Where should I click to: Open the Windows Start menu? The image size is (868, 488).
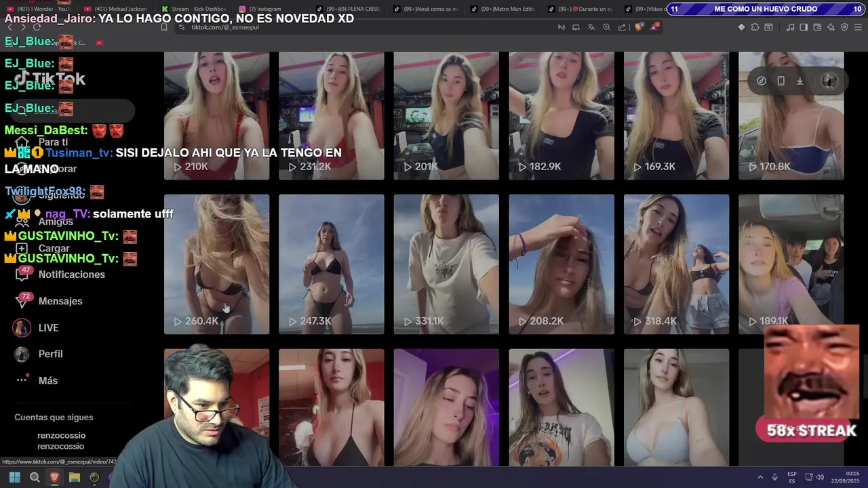[x=14, y=477]
